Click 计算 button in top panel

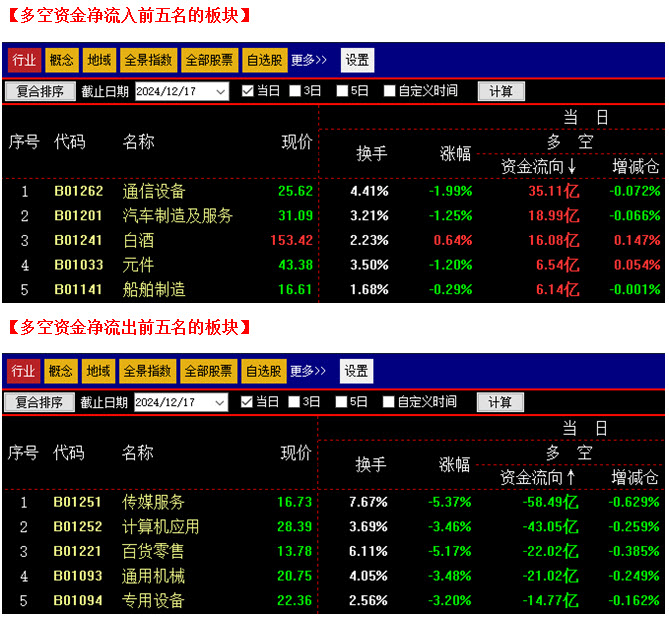pyautogui.click(x=501, y=91)
